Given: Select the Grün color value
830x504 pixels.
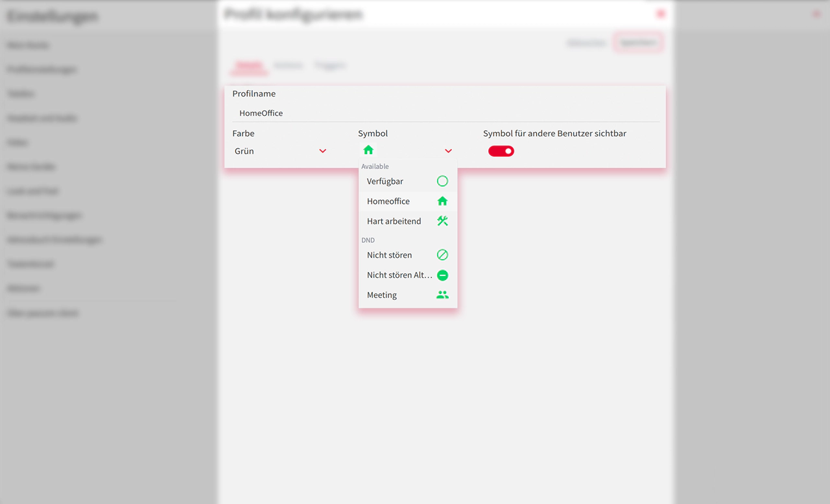Looking at the screenshot, I should pyautogui.click(x=244, y=150).
